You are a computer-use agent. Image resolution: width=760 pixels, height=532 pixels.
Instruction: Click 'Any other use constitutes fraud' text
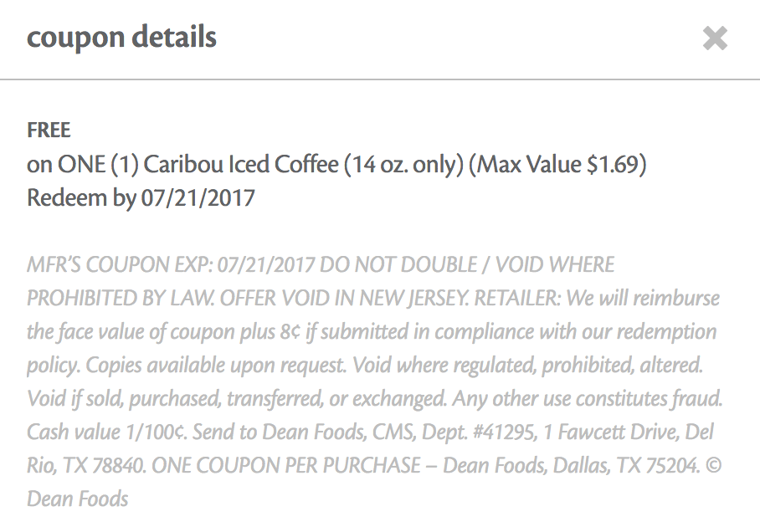pos(588,398)
